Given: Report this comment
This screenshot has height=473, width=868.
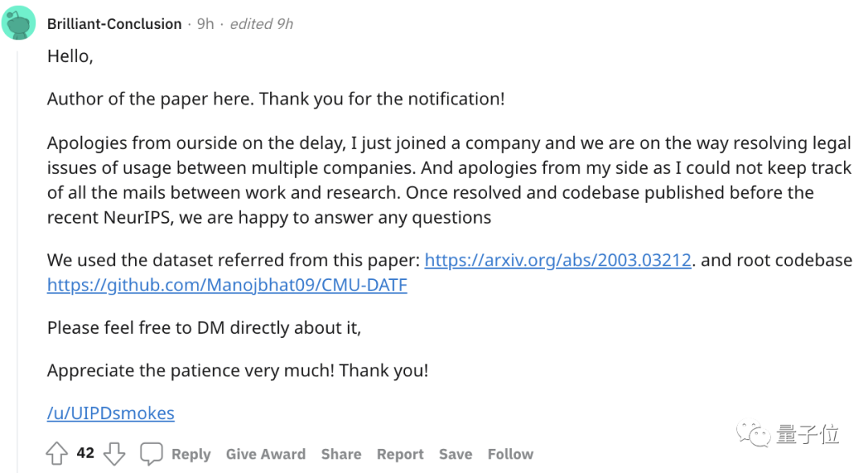Looking at the screenshot, I should point(400,454).
